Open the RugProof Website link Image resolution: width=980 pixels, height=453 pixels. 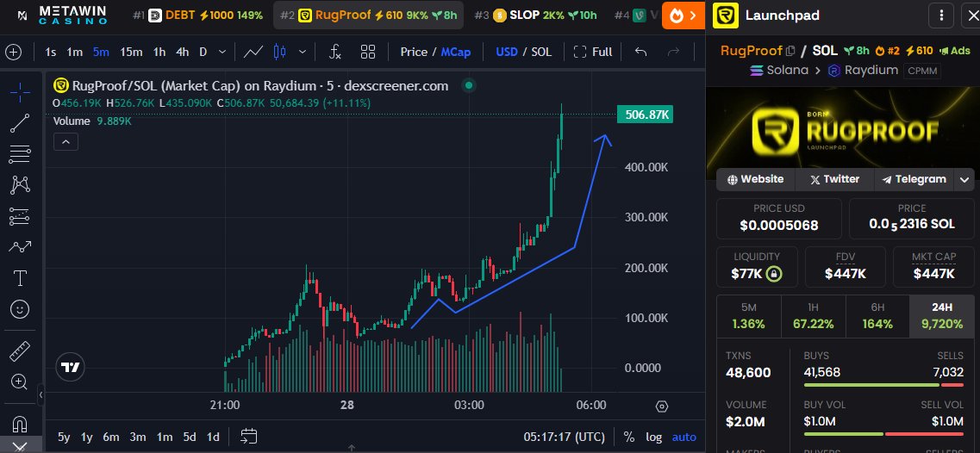(756, 179)
